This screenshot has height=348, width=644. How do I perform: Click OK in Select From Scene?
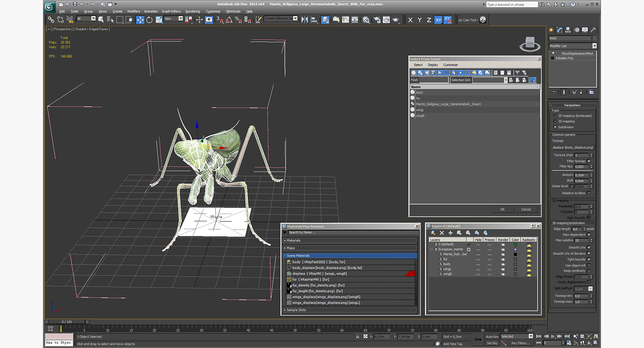tap(502, 209)
